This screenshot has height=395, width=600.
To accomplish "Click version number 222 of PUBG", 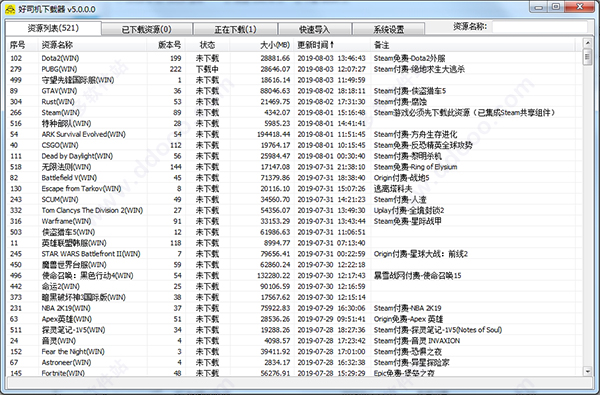I will pos(175,69).
